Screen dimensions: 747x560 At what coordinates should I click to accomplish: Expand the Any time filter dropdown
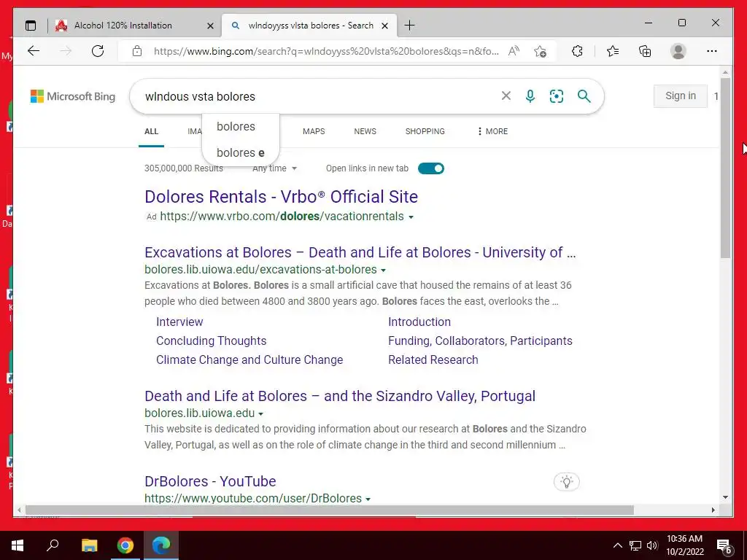(275, 168)
